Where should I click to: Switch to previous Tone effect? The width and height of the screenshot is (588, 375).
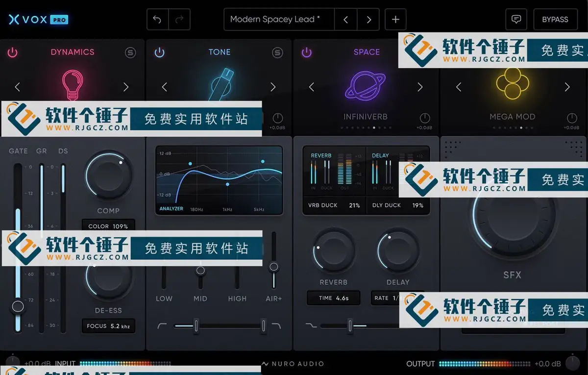(x=165, y=87)
